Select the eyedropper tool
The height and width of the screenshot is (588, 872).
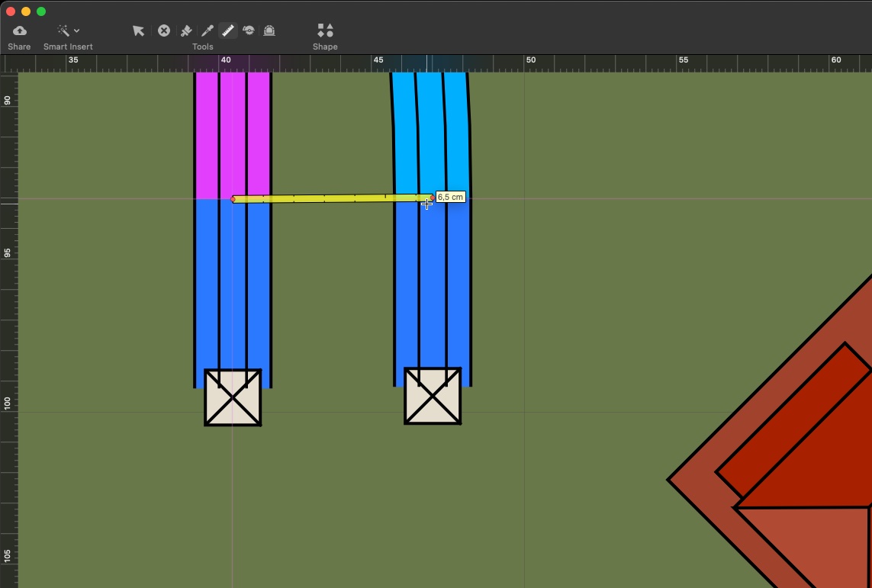[207, 31]
